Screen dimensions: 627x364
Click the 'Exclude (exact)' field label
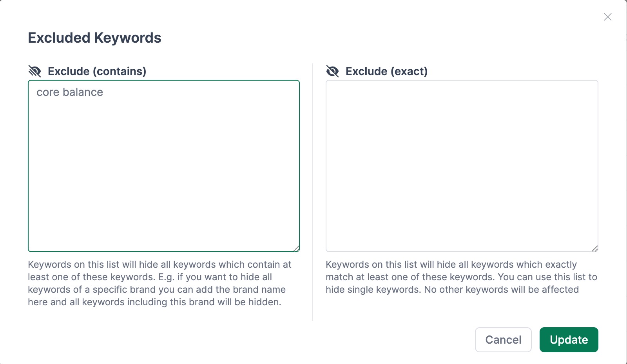point(386,71)
